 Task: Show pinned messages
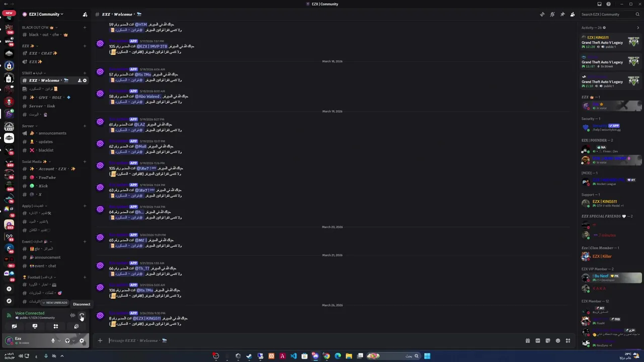pyautogui.click(x=562, y=14)
